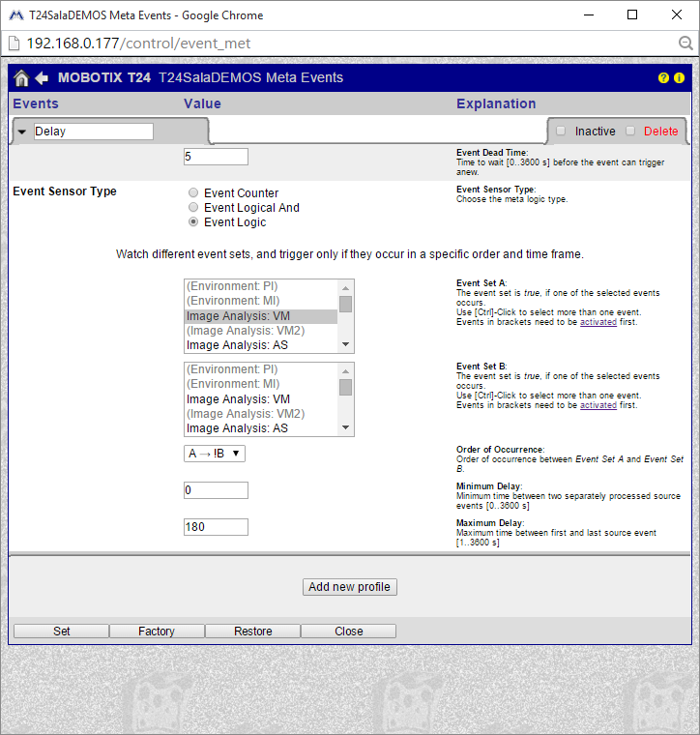Select Image Analysis: AS in Event Set A

tap(261, 345)
